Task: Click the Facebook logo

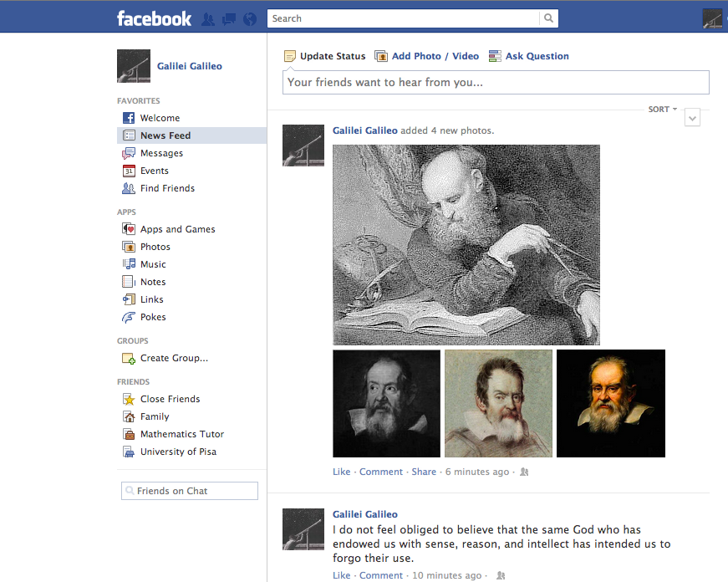Action: coord(154,18)
